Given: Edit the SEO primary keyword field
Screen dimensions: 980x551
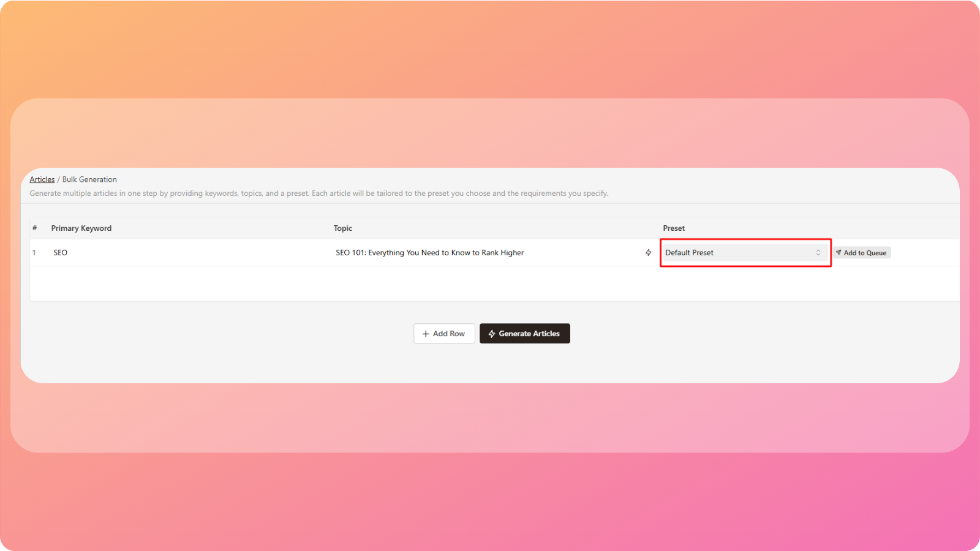Looking at the screenshot, I should [x=184, y=253].
